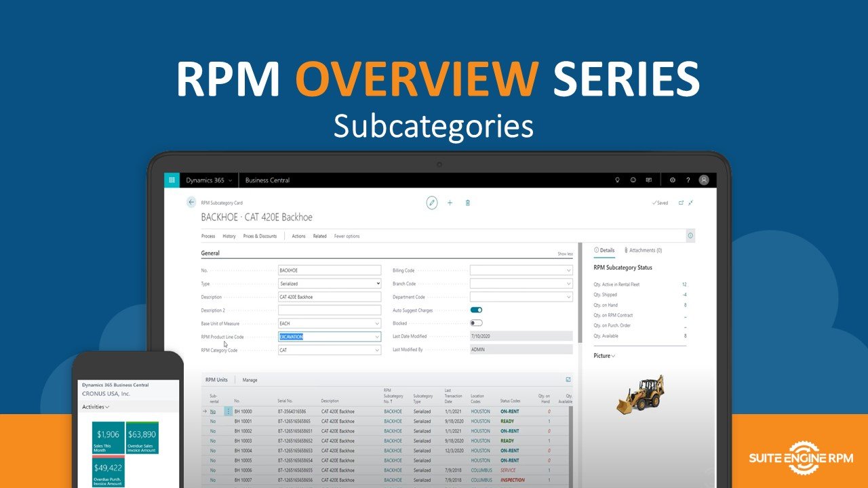The width and height of the screenshot is (868, 488).
Task: Go back using the back arrow
Action: [191, 202]
